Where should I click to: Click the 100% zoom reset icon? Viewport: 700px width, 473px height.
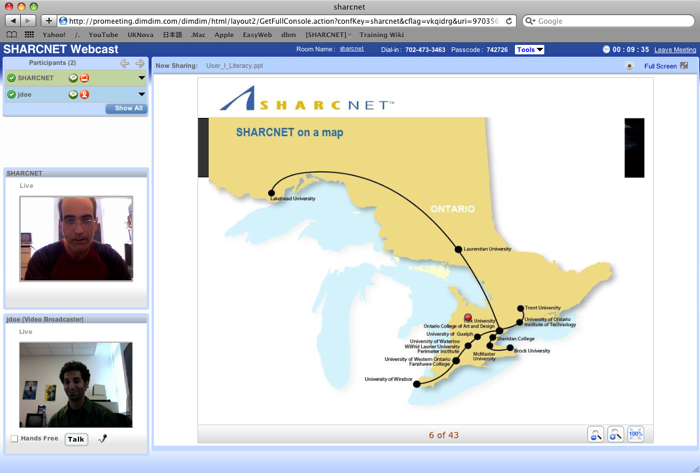tap(635, 434)
